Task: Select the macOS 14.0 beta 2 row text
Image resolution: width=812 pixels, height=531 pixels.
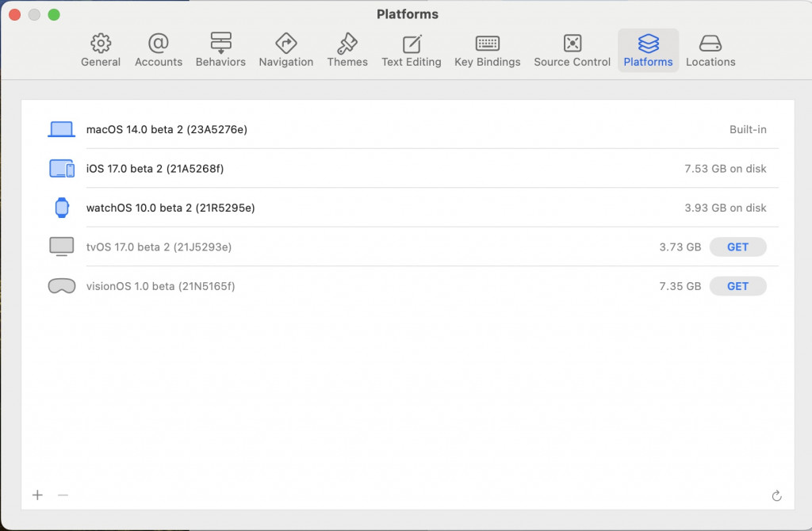Action: (x=167, y=129)
